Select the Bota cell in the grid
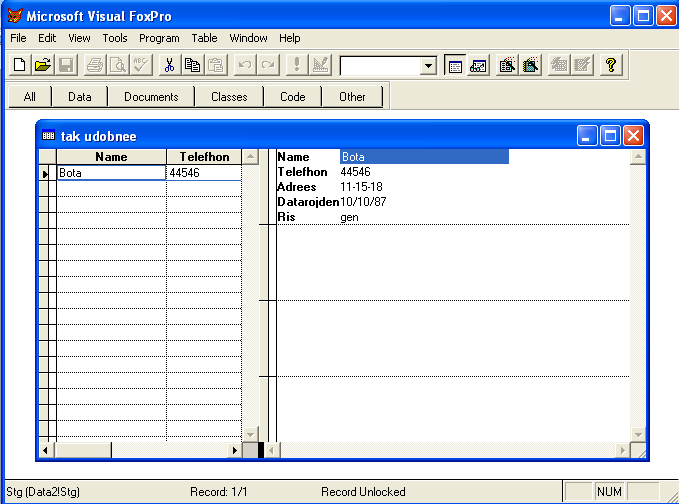 [111, 173]
